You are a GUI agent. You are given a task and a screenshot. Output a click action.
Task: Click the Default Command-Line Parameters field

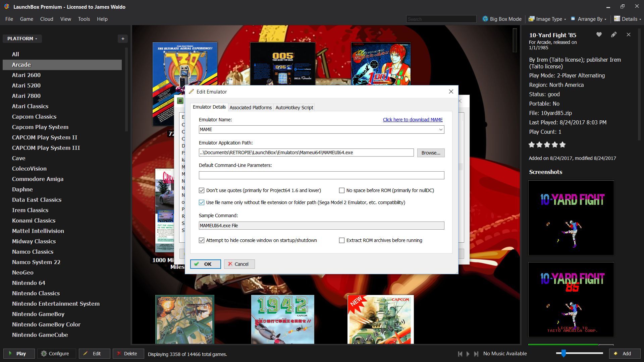(x=321, y=175)
